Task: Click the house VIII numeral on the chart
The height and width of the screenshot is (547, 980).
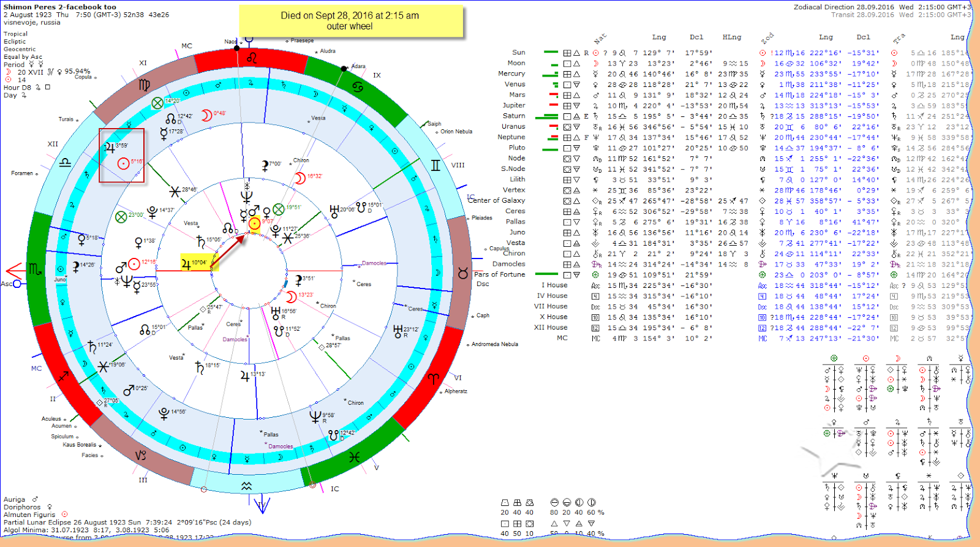Action: tap(458, 165)
